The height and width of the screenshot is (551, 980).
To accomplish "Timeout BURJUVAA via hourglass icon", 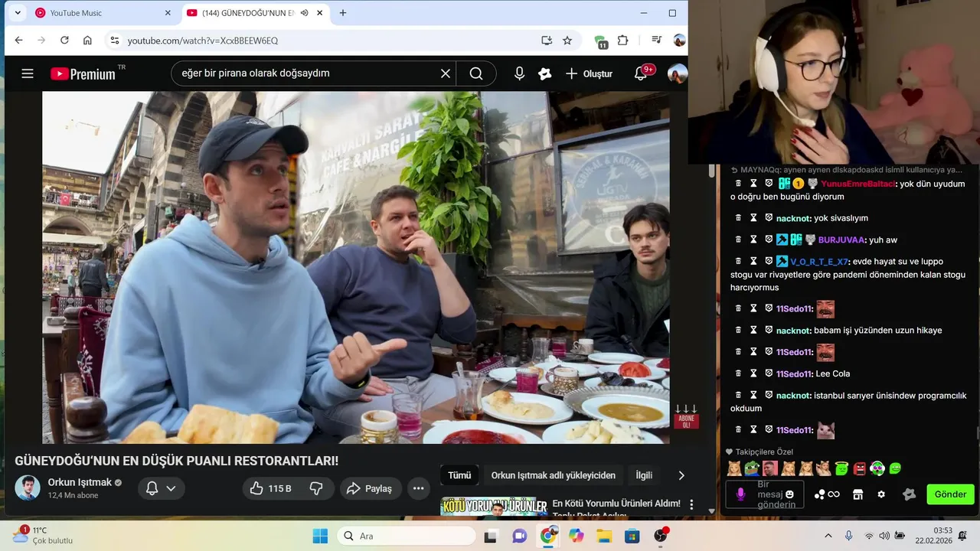I will (753, 240).
